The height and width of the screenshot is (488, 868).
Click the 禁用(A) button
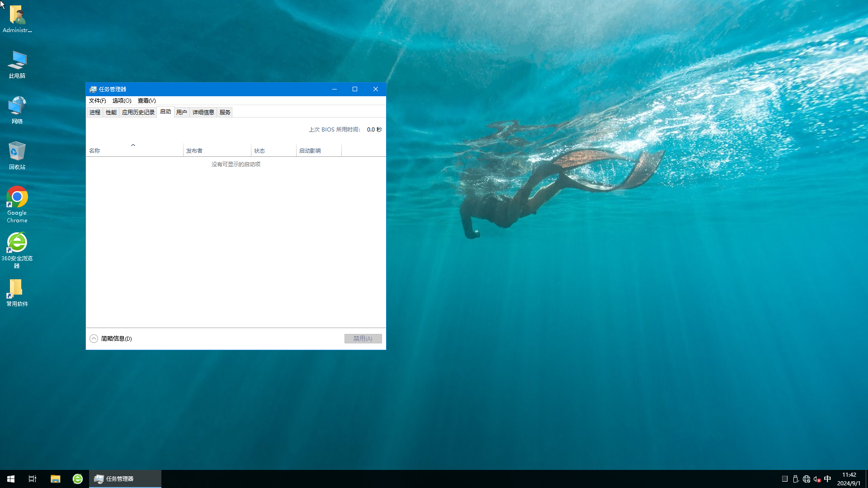(363, 339)
